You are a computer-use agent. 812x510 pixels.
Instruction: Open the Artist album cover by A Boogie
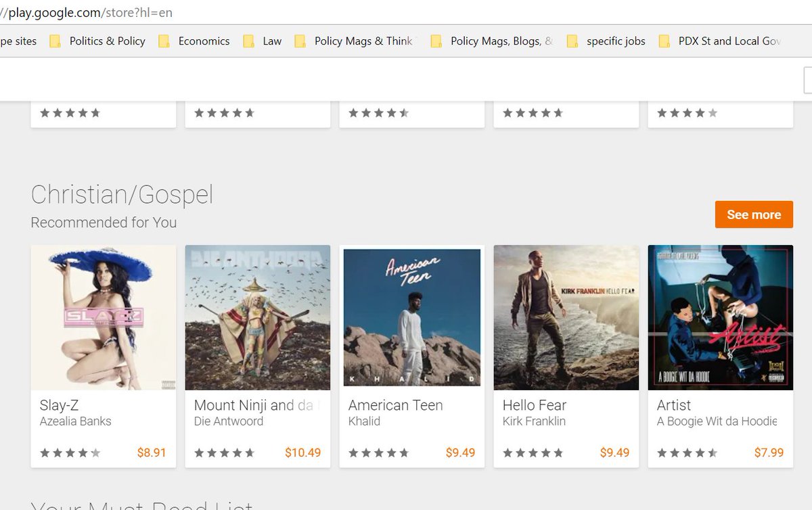(721, 317)
